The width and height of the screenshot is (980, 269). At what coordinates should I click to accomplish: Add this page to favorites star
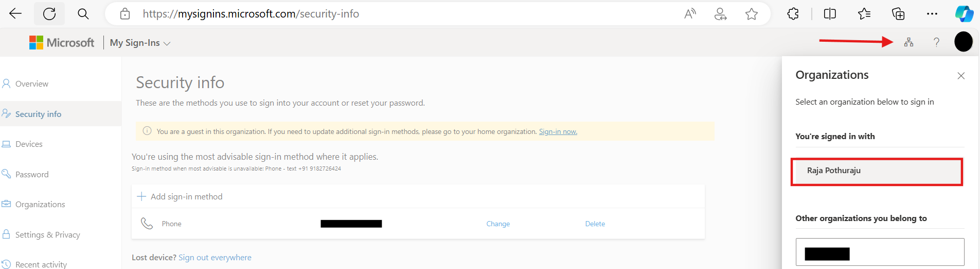point(751,14)
